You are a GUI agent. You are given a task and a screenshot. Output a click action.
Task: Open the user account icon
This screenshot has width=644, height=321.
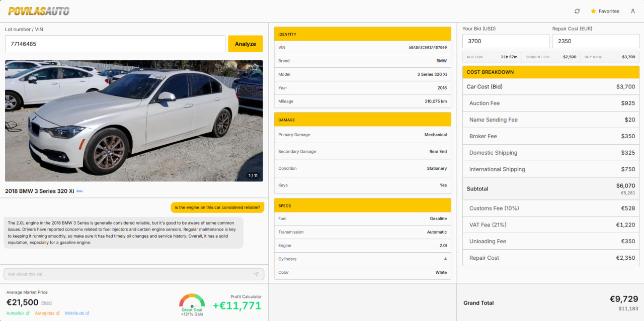tap(633, 11)
